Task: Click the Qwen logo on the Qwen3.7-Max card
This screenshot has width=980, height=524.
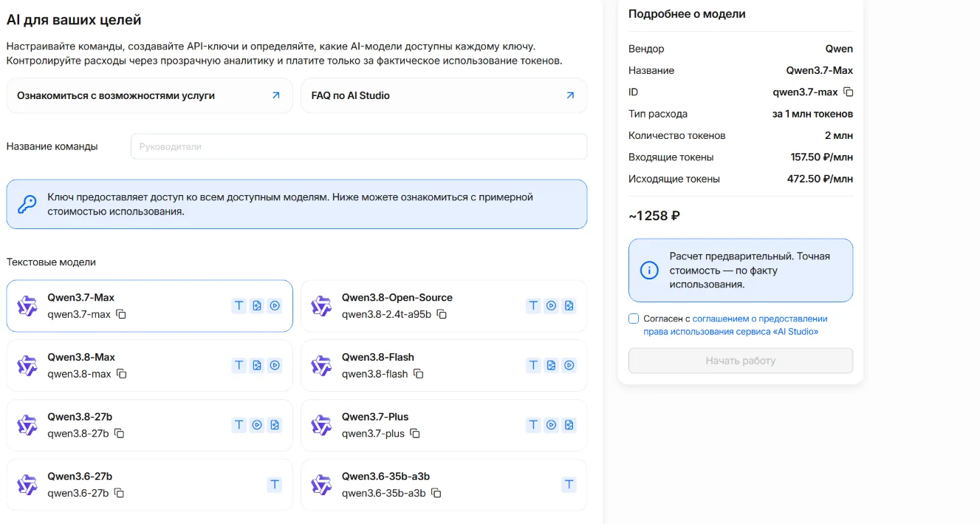Action: 27,306
